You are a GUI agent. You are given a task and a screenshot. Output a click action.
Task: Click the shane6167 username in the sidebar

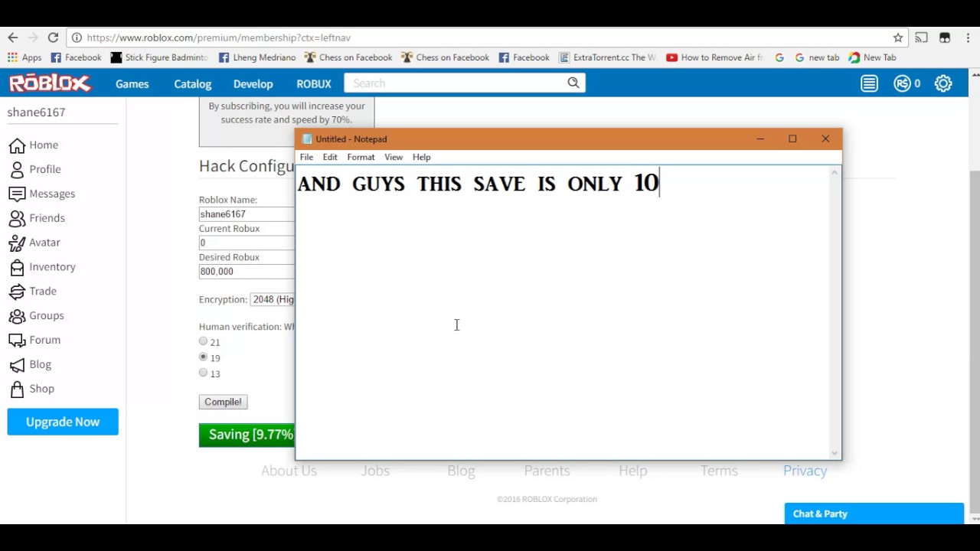36,112
